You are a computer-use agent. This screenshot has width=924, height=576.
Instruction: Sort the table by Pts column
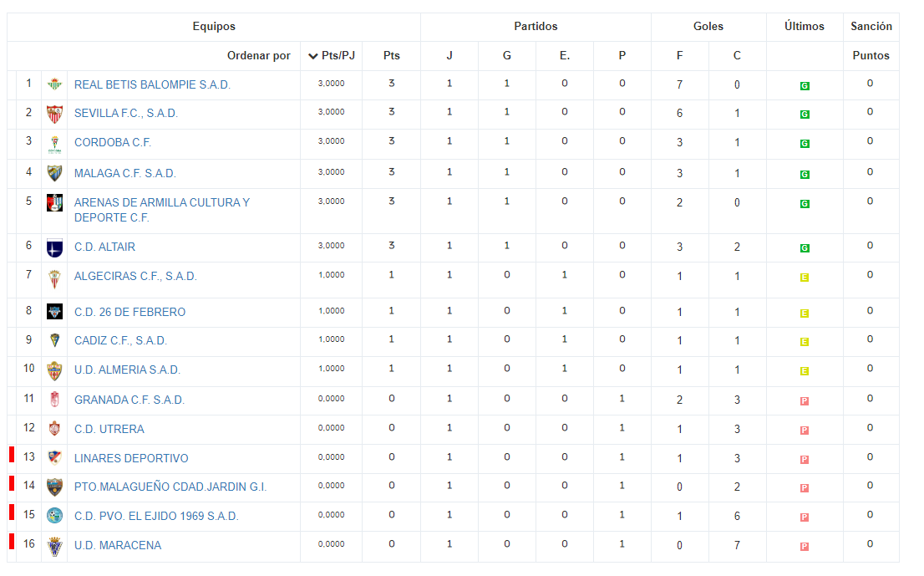point(391,55)
